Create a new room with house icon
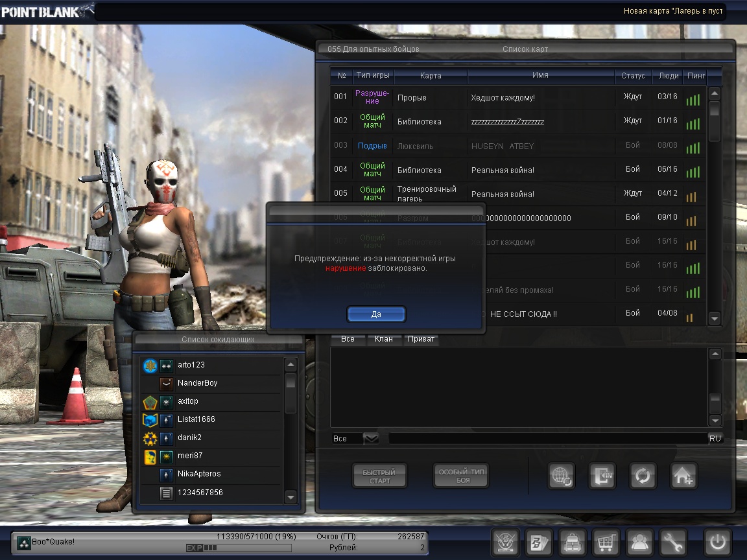 point(683,476)
